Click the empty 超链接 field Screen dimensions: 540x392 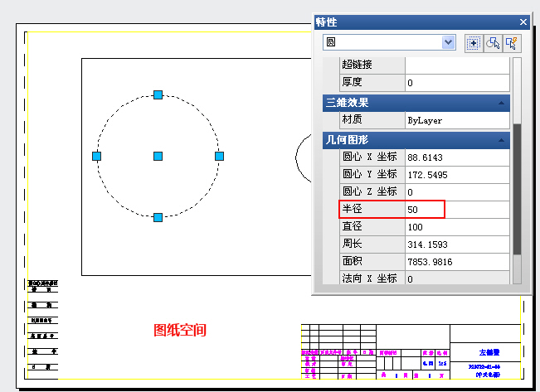[456, 65]
